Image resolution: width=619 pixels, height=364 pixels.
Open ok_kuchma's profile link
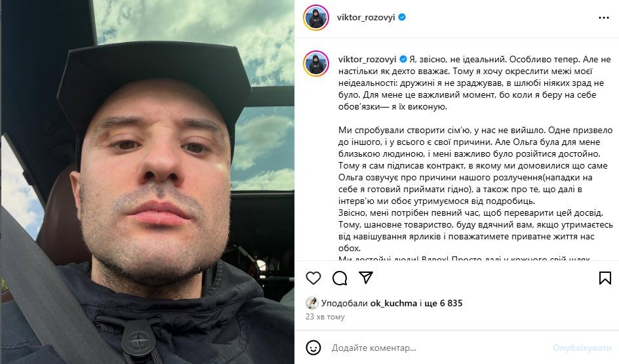click(393, 303)
